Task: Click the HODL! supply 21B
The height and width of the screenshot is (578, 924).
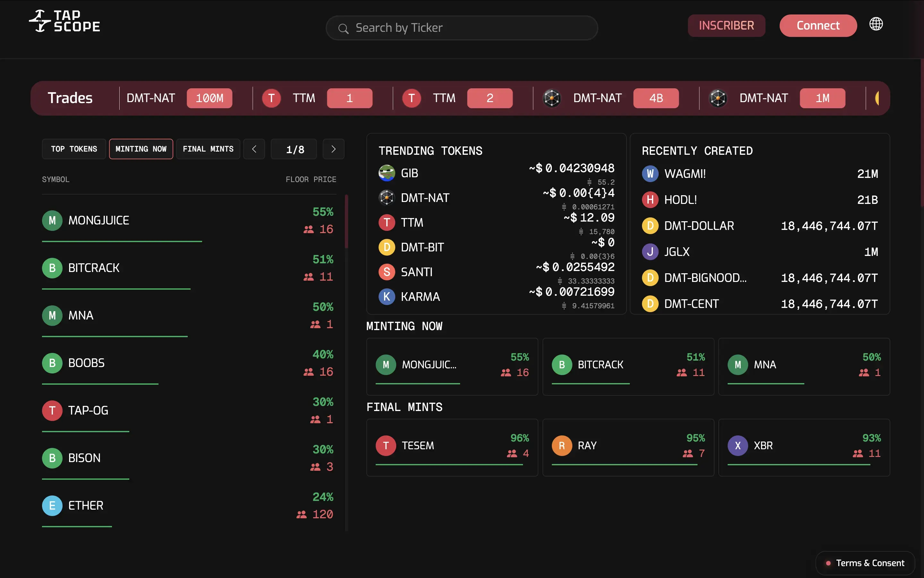Action: tap(867, 200)
